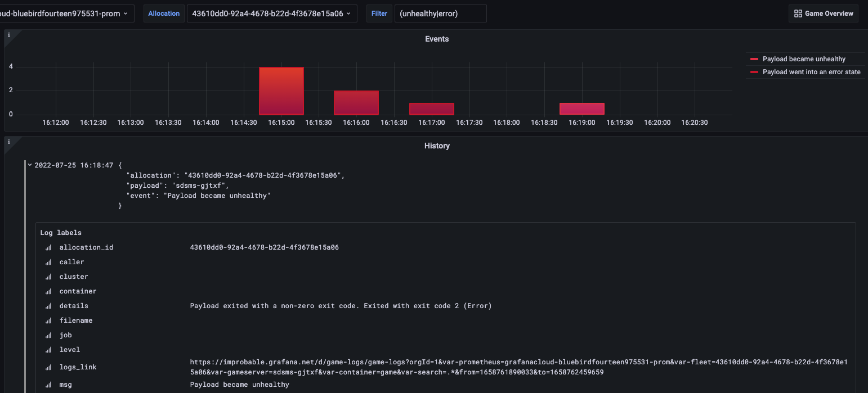
Task: Show stats for the msg label
Action: [48, 385]
